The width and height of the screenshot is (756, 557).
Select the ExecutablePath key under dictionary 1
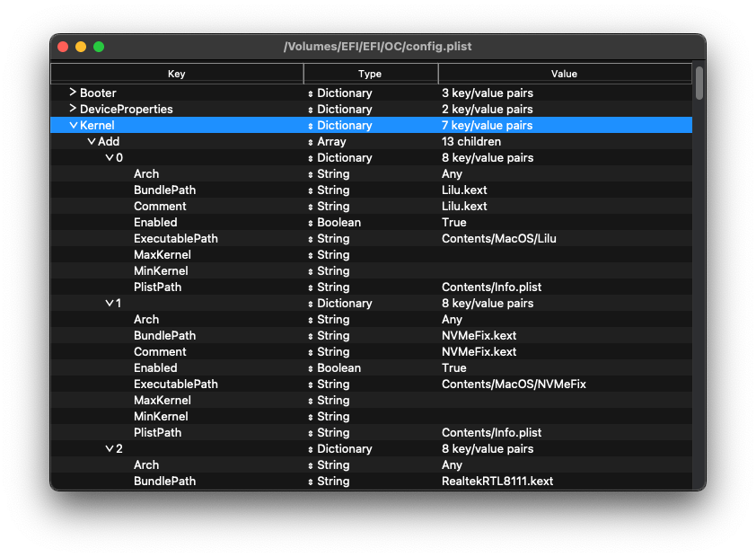coord(175,385)
